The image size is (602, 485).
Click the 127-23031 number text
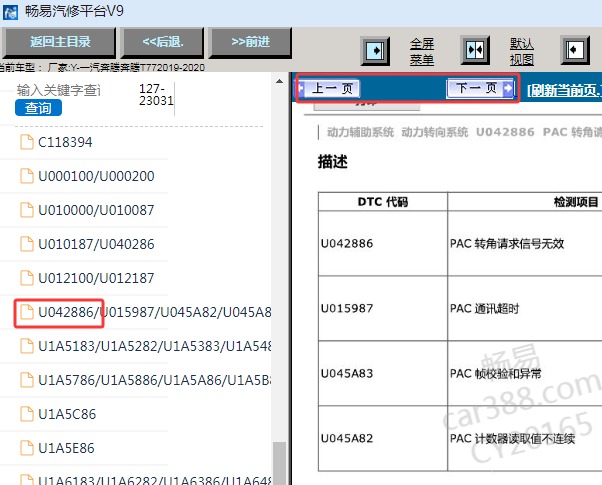point(156,94)
